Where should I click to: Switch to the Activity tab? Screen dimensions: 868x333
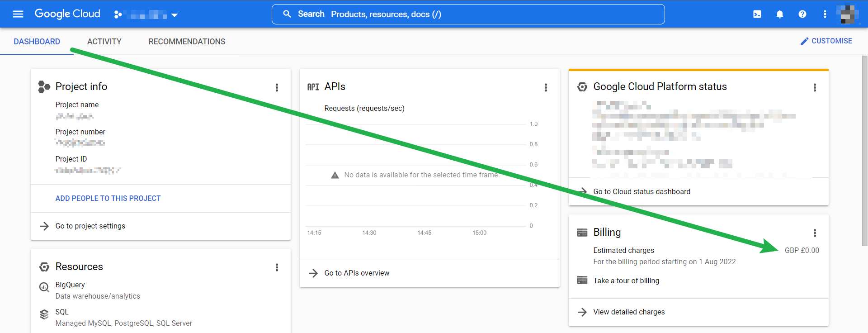point(104,42)
